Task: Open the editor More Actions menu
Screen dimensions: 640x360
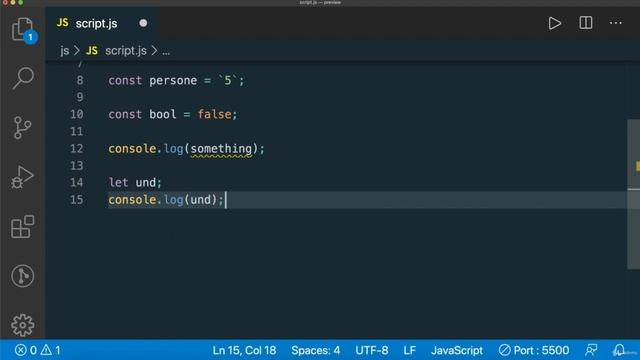Action: (x=616, y=23)
